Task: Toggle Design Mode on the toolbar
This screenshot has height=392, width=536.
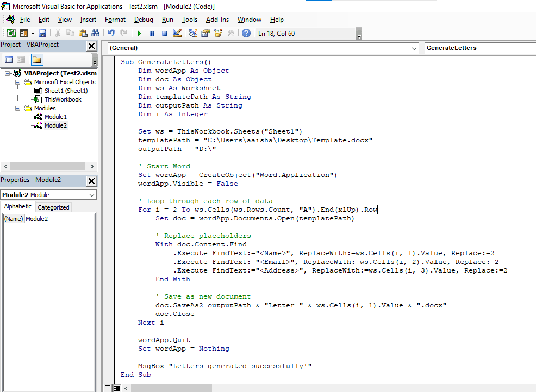Action: (x=176, y=33)
